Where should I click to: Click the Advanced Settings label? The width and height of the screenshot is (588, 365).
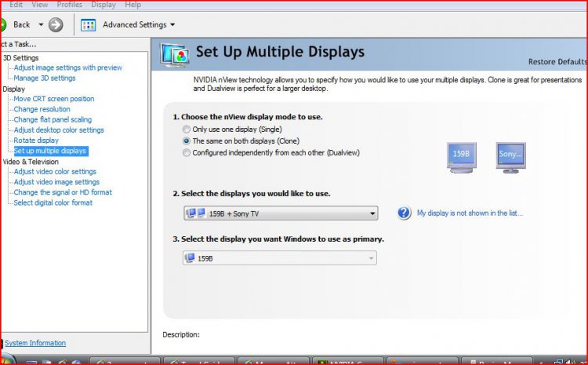(x=135, y=25)
